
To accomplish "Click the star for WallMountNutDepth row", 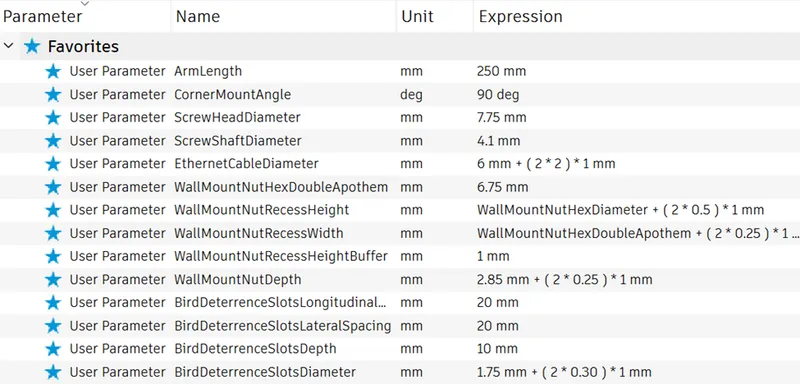I will (53, 279).
